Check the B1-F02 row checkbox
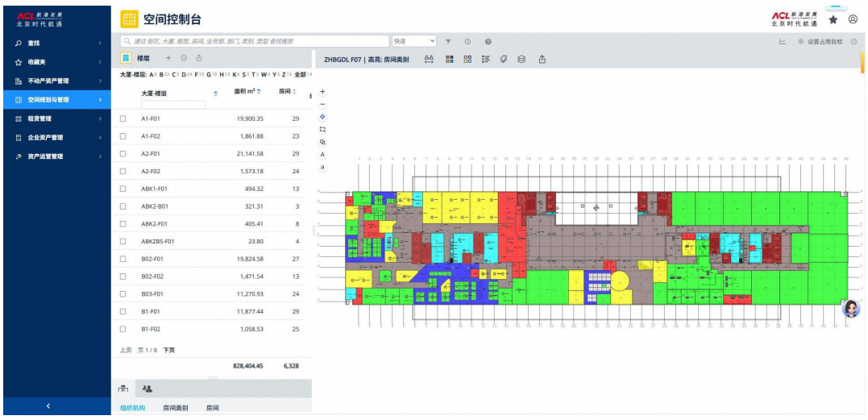 (123, 329)
